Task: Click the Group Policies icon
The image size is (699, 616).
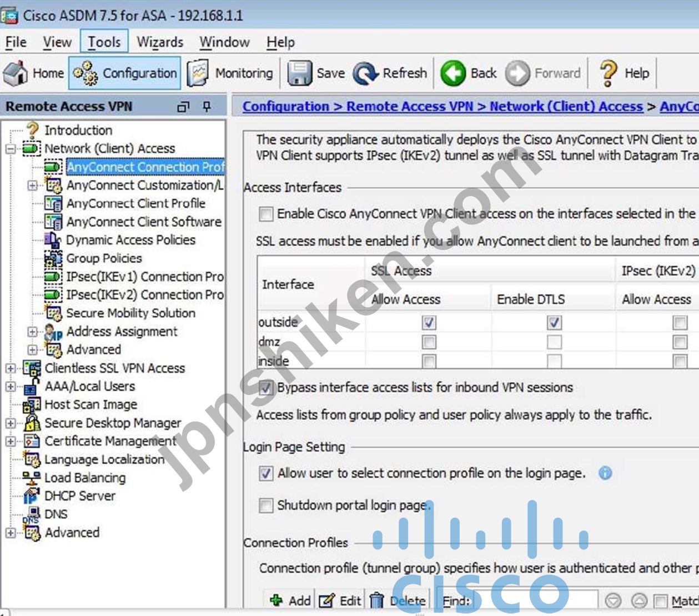Action: tap(53, 258)
